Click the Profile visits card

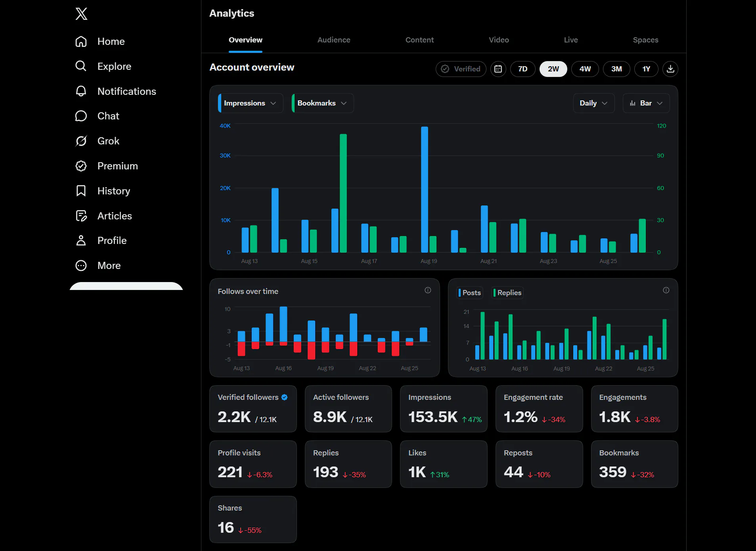253,464
